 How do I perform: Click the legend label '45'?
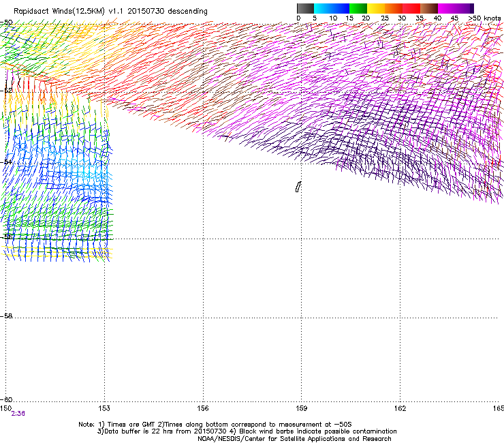[454, 18]
